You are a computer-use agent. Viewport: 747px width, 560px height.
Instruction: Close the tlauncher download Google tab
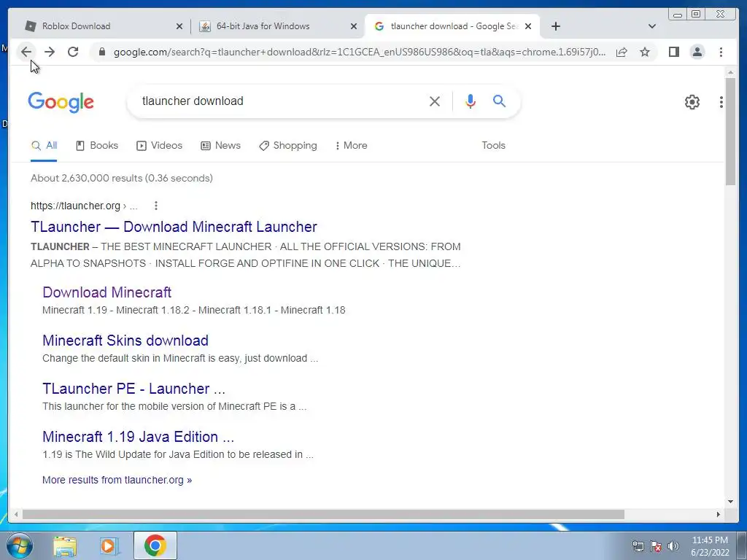pyautogui.click(x=528, y=26)
